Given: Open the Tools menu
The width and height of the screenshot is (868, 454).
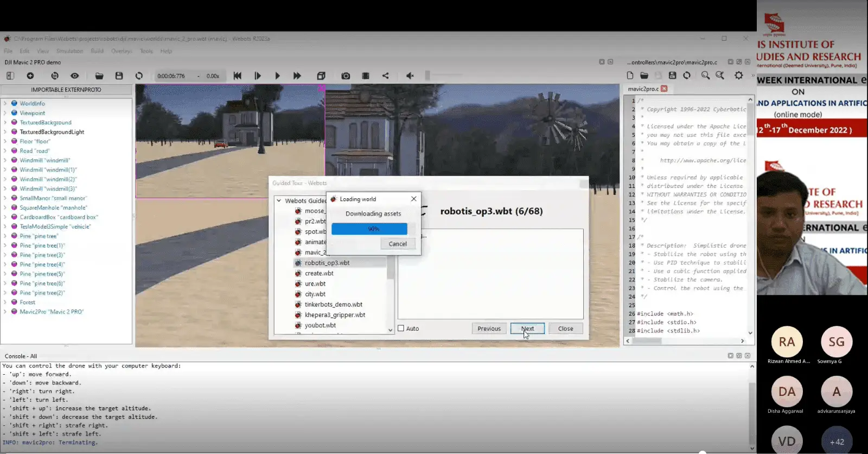Looking at the screenshot, I should pos(146,51).
